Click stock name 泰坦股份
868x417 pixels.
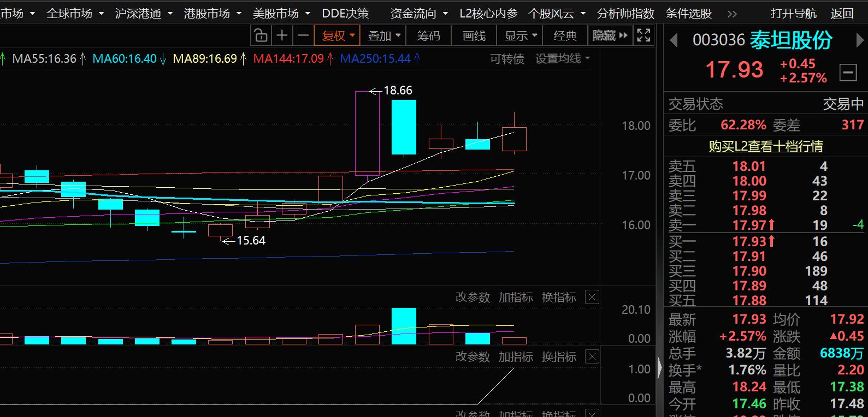(x=791, y=40)
